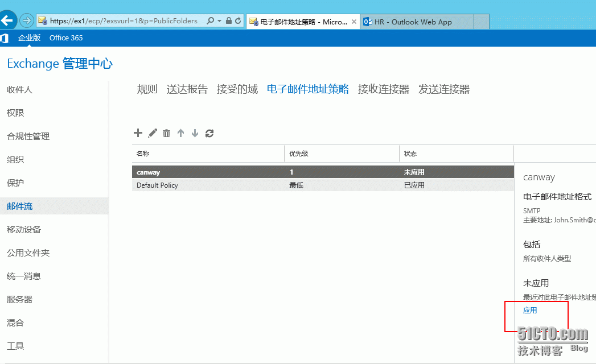596x364 pixels.
Task: Click the 已应用 status of Default Policy
Action: [x=414, y=185]
